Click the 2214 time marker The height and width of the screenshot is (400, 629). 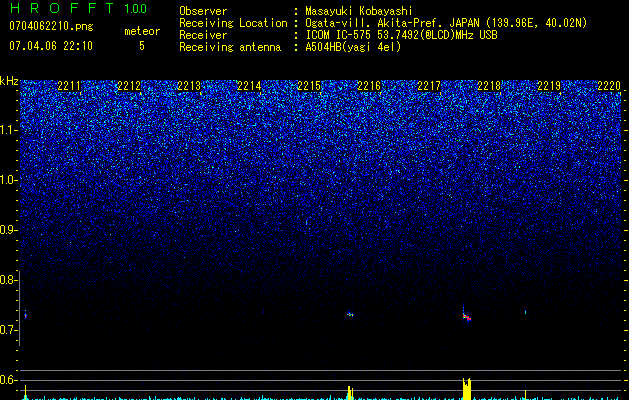pyautogui.click(x=249, y=86)
